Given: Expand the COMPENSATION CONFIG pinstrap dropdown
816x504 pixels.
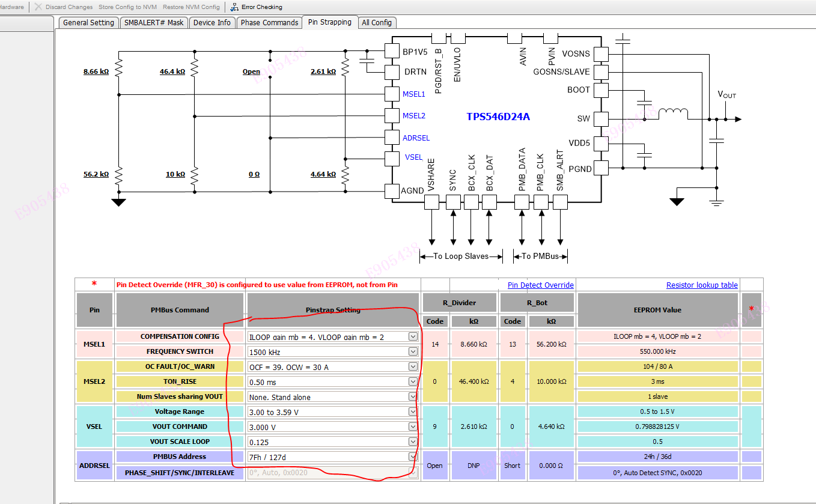Looking at the screenshot, I should click(x=413, y=336).
